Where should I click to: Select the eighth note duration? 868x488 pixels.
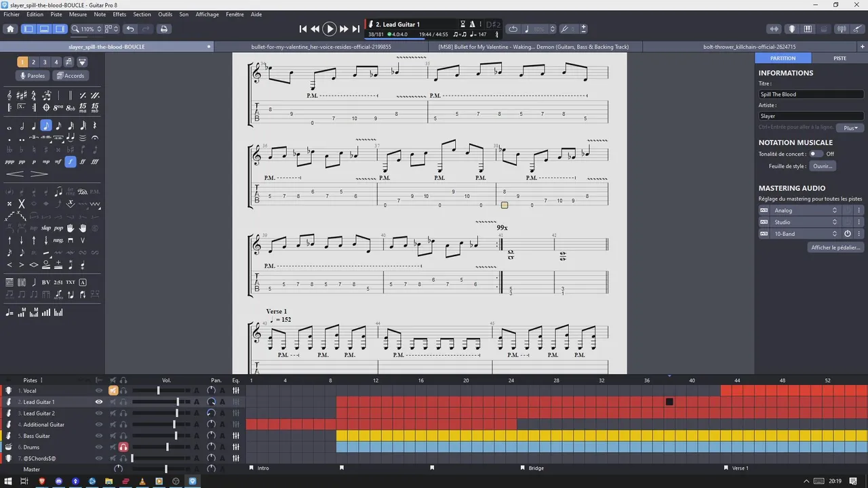pos(46,125)
